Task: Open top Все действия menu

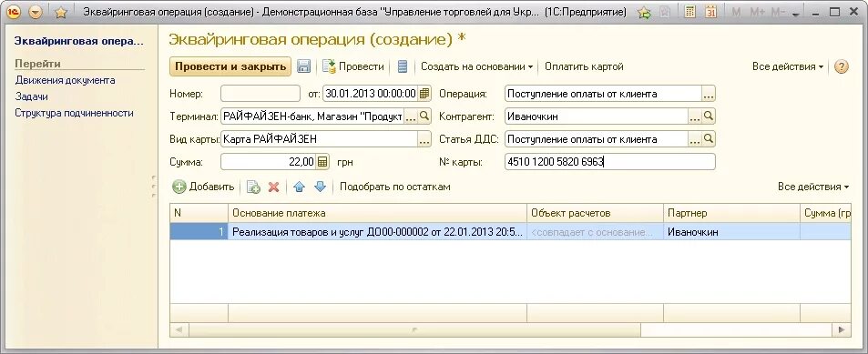Action: click(788, 66)
